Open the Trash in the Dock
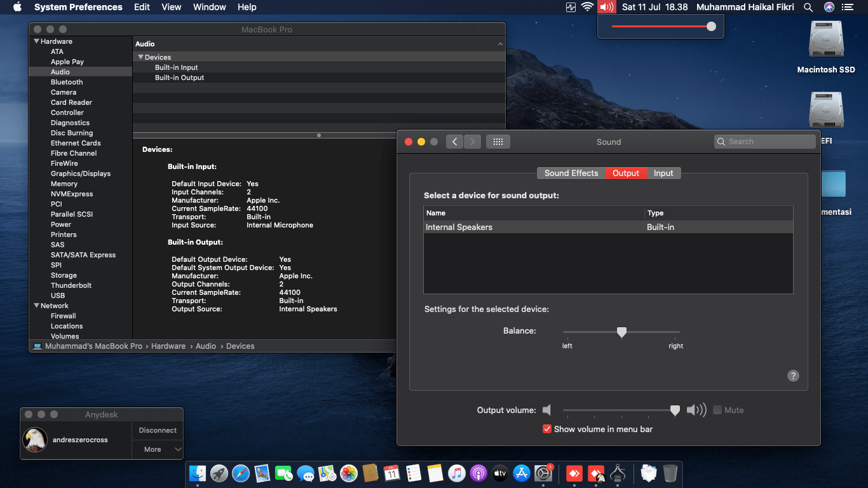The image size is (868, 488). pos(670,473)
